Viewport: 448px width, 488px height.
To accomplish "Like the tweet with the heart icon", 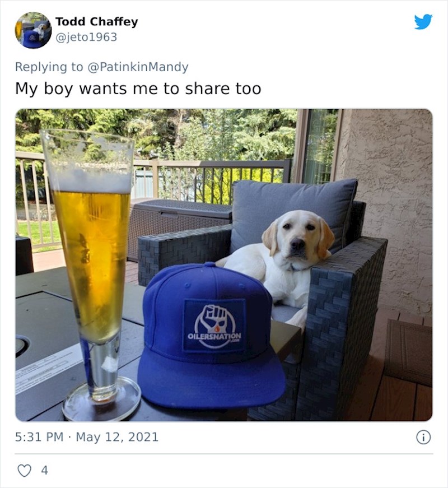I will coord(24,470).
